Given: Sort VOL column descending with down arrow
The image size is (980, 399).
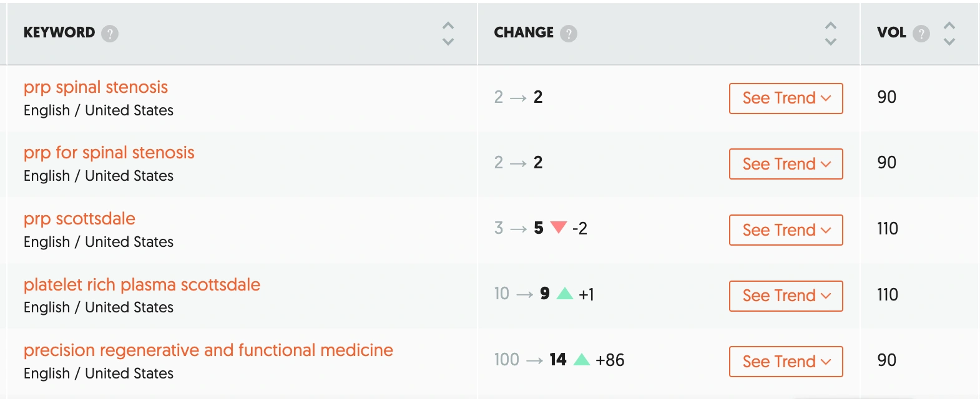Looking at the screenshot, I should point(949,42).
